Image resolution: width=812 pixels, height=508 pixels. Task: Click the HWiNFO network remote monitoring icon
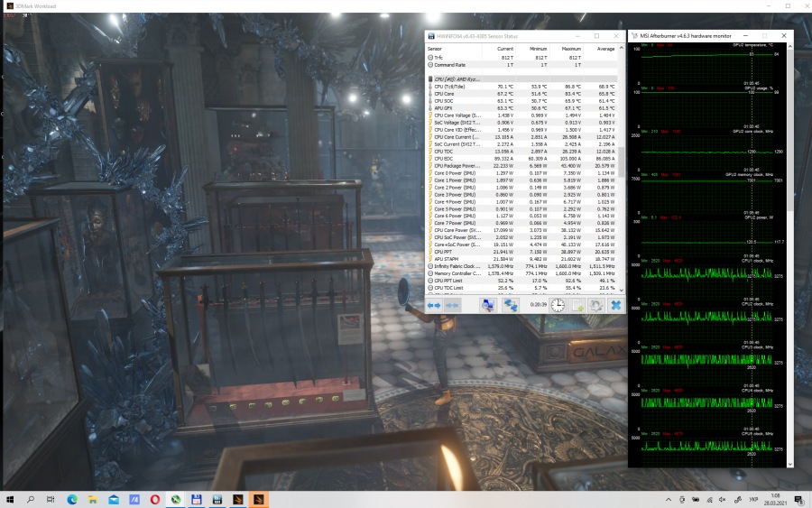[511, 306]
